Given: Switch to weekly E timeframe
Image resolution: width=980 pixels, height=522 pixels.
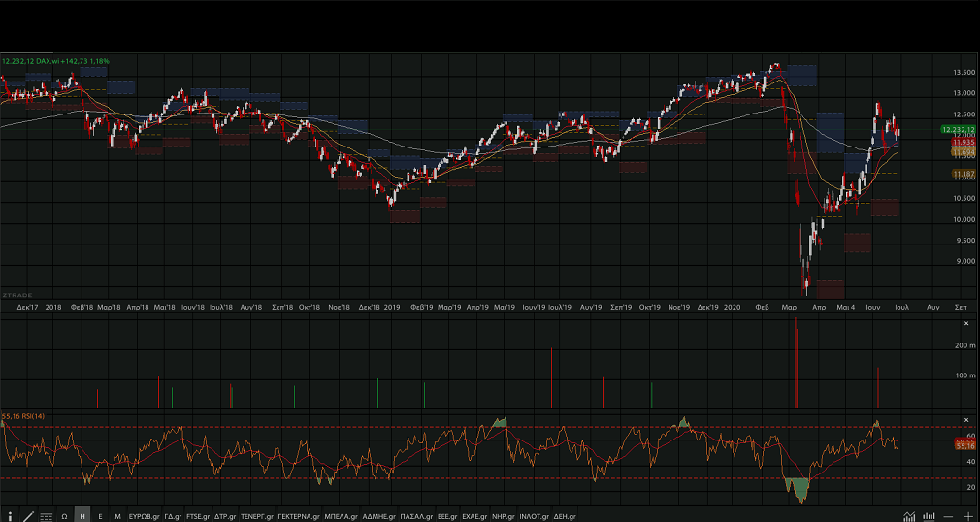Looking at the screenshot, I should click(x=100, y=516).
